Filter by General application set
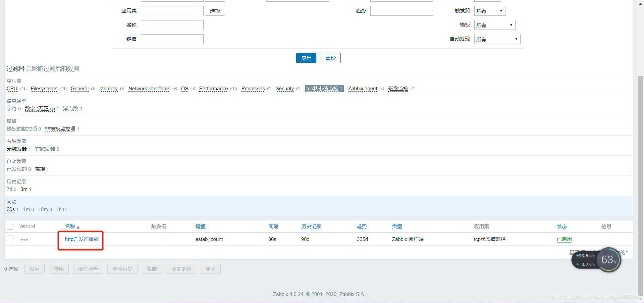 [80, 89]
